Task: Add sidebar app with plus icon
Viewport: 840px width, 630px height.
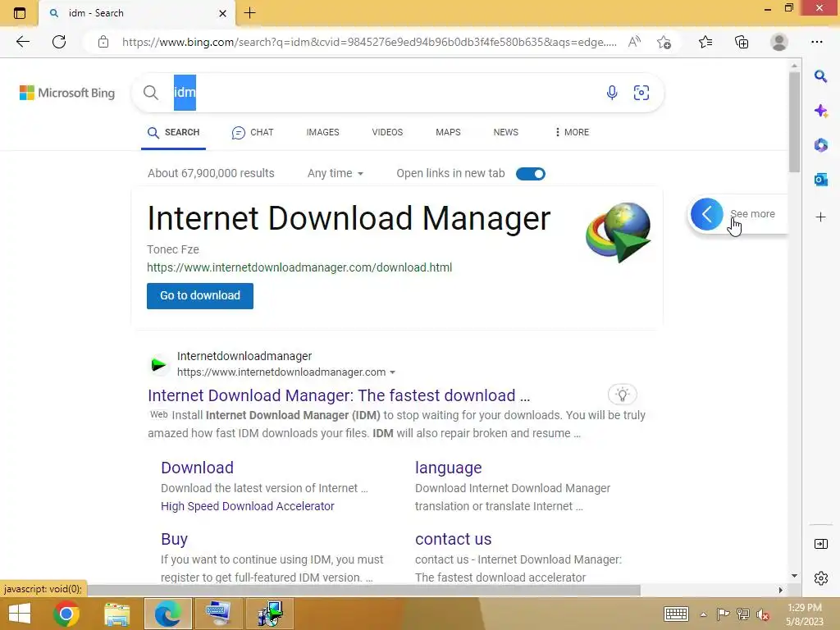Action: (x=820, y=217)
